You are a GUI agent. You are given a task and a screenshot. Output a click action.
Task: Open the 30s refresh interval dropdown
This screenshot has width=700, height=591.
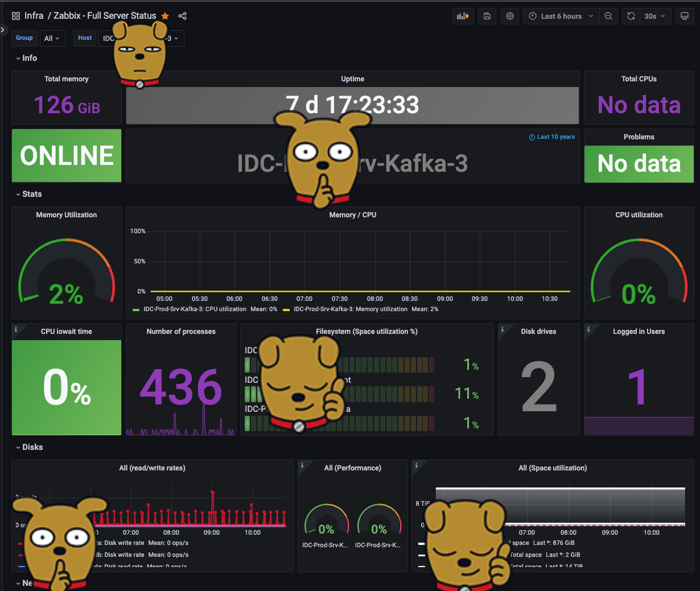pos(655,16)
